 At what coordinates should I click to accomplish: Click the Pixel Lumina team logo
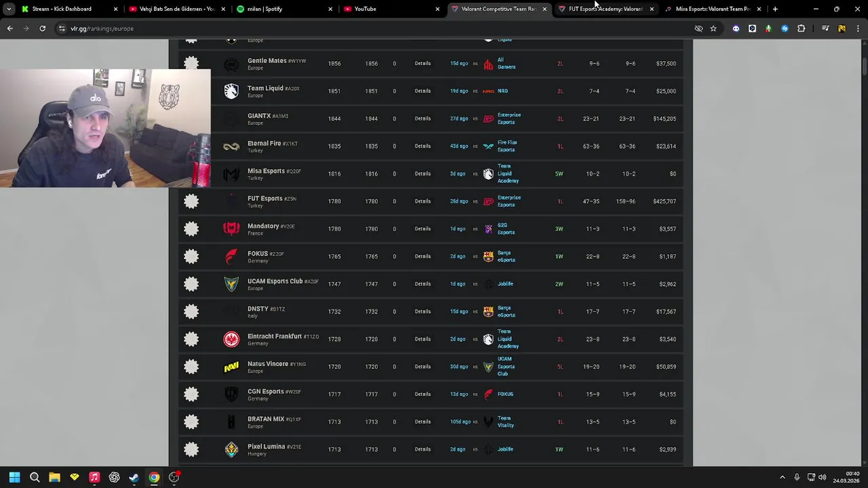231,449
